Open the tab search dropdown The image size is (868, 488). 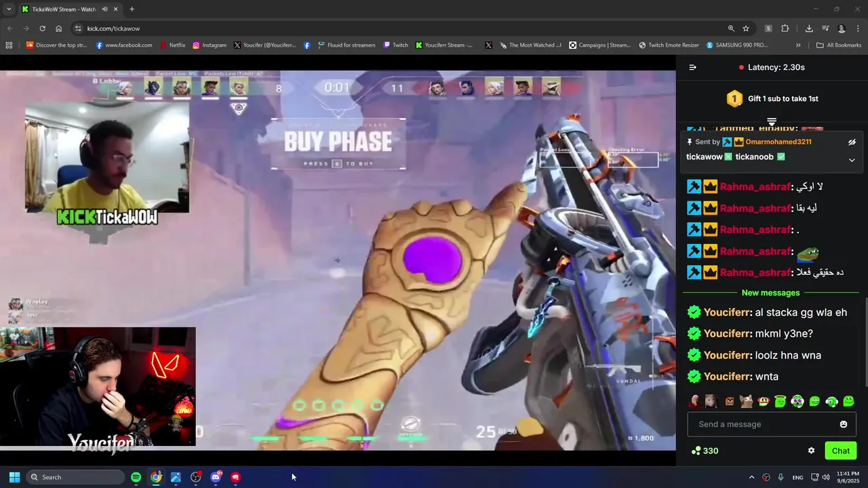click(x=9, y=9)
